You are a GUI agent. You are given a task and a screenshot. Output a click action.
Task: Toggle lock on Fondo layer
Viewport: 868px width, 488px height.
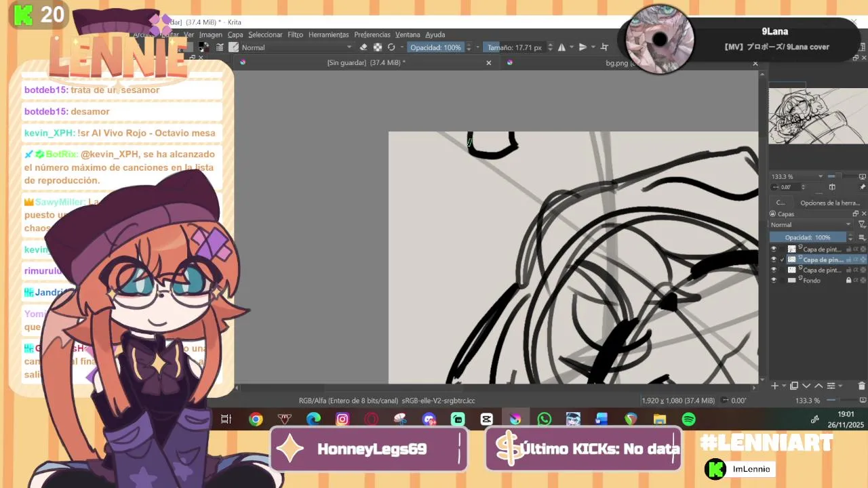[848, 281]
